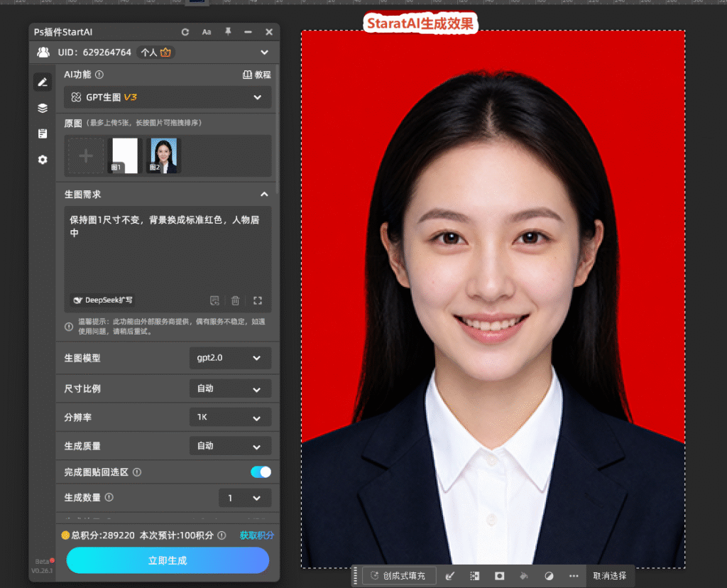Select the 图1 white thumbnail
The height and width of the screenshot is (588, 727).
(x=124, y=156)
